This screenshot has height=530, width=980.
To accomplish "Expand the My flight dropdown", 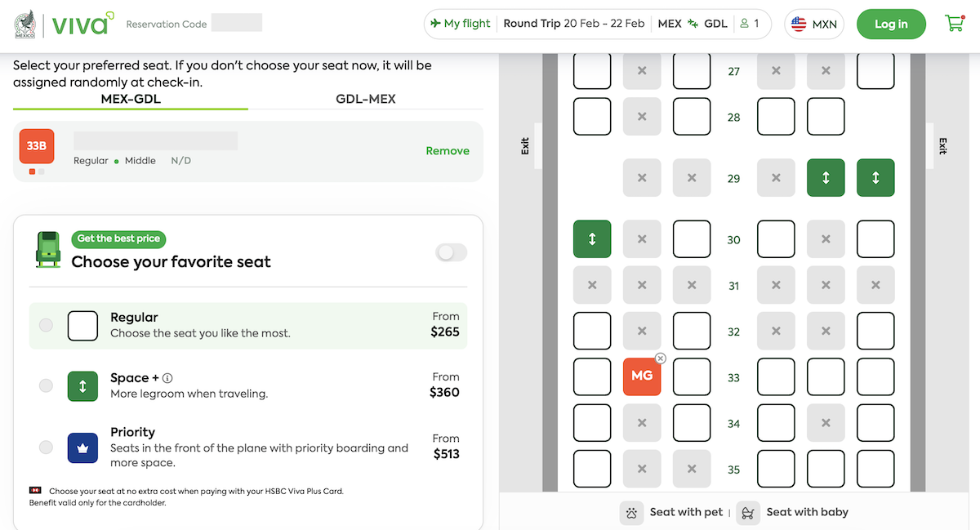I will click(460, 24).
